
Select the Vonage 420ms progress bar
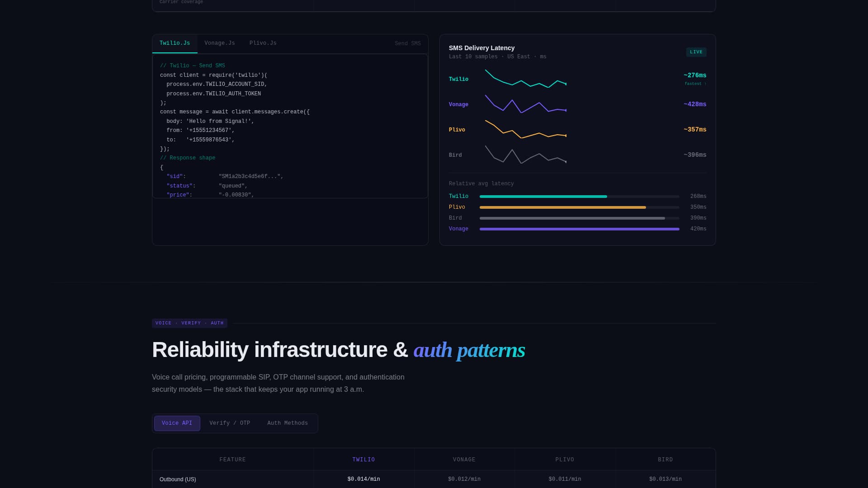point(579,229)
